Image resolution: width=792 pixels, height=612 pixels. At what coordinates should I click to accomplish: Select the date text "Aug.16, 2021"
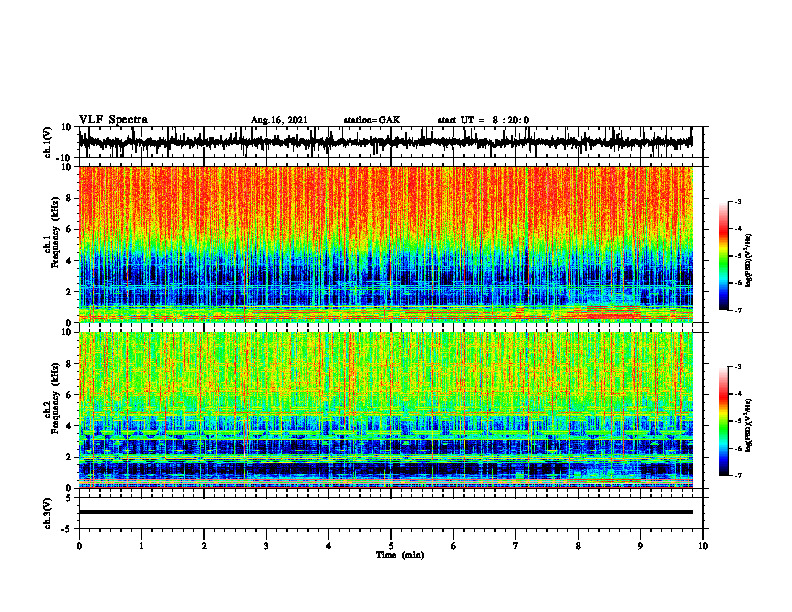point(279,120)
